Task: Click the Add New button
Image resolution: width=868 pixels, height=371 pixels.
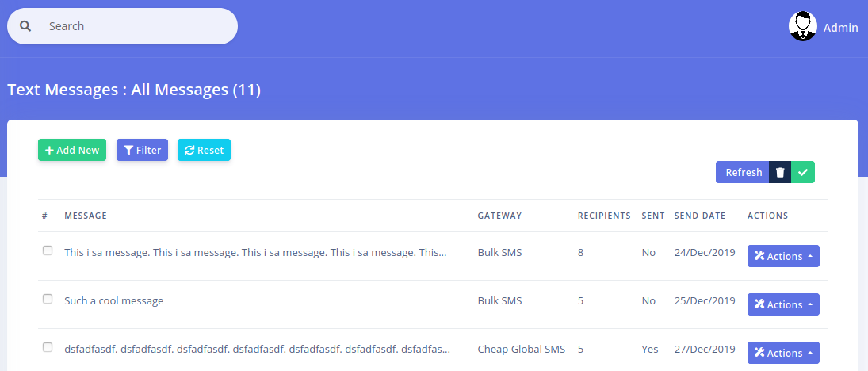Action: 72,150
